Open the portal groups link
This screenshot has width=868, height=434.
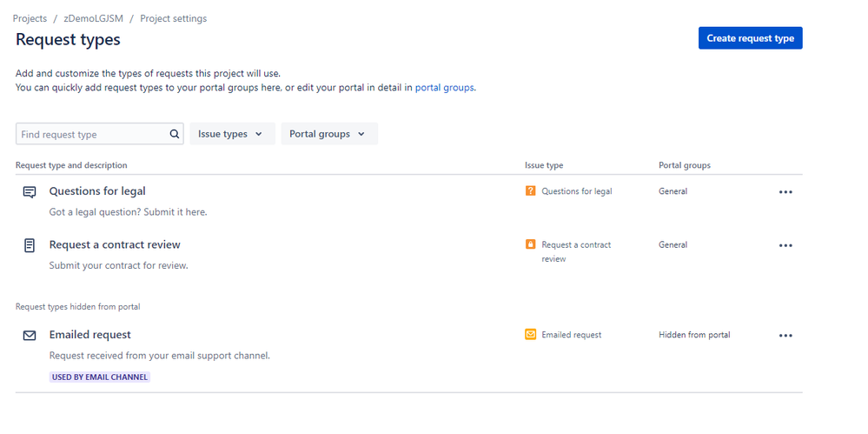(444, 87)
